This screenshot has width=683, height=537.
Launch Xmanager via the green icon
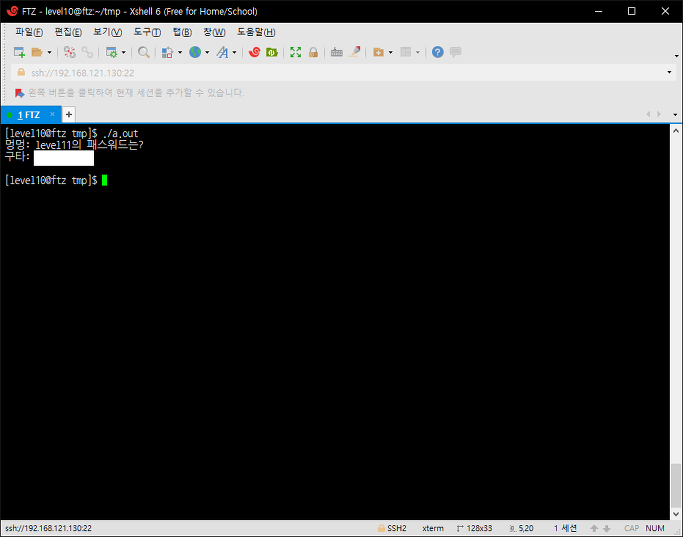click(272, 52)
